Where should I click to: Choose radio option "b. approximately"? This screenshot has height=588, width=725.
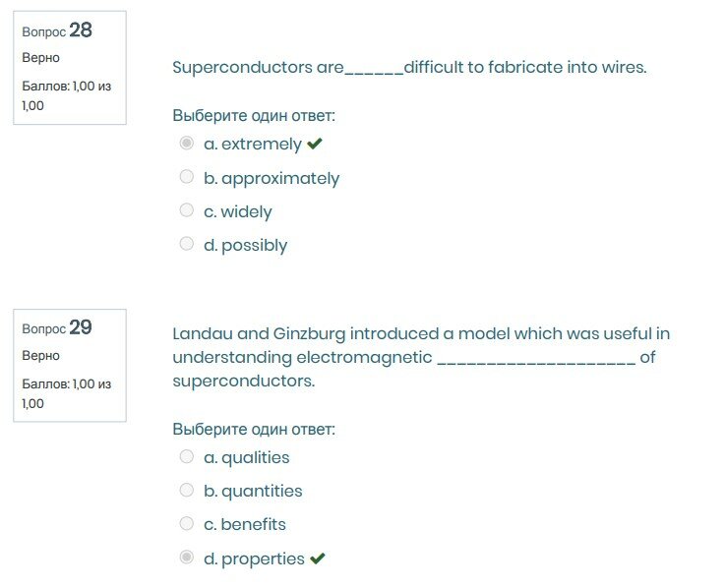(187, 177)
